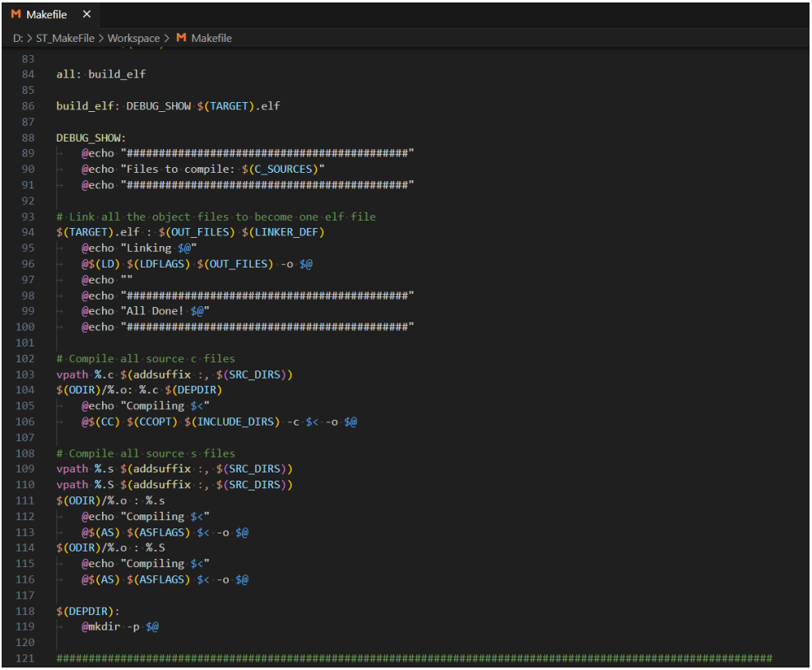The image size is (812, 670).
Task: Click line number 118 in the gutter
Action: (x=25, y=612)
